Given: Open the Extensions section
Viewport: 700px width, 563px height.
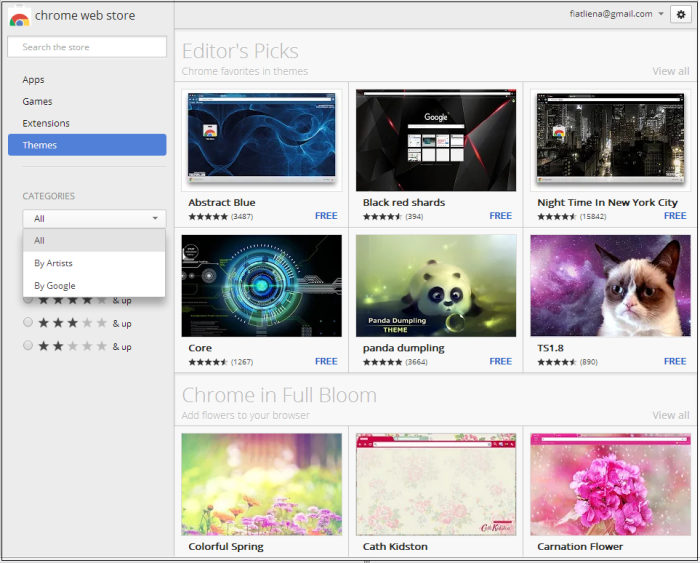Looking at the screenshot, I should [46, 123].
